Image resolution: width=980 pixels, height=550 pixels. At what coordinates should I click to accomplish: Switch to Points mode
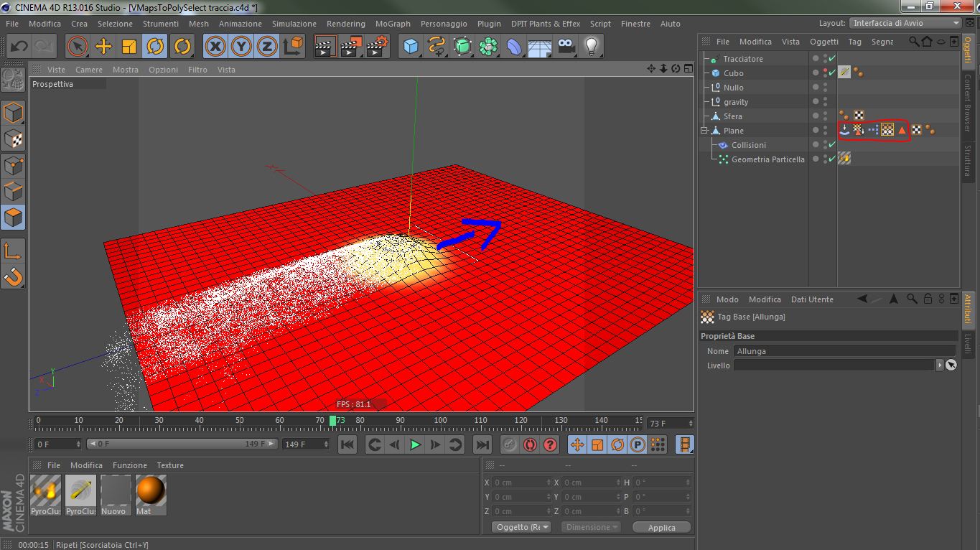tap(14, 165)
